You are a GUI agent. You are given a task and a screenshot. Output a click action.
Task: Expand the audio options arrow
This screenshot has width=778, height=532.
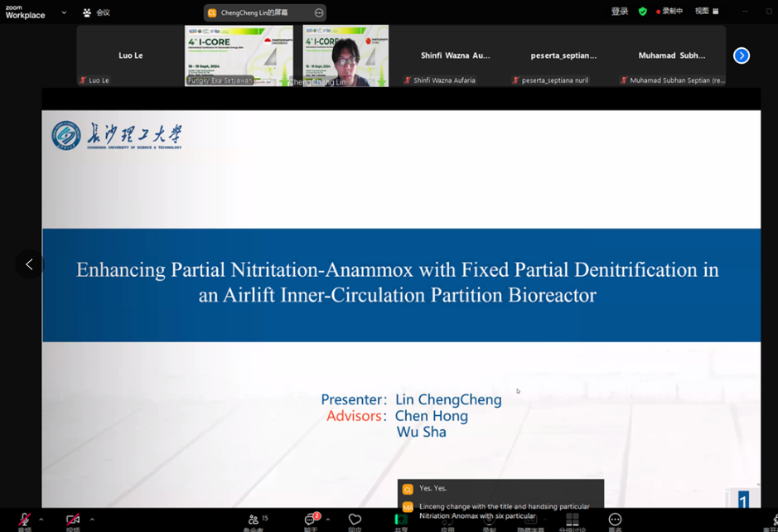pyautogui.click(x=41, y=520)
